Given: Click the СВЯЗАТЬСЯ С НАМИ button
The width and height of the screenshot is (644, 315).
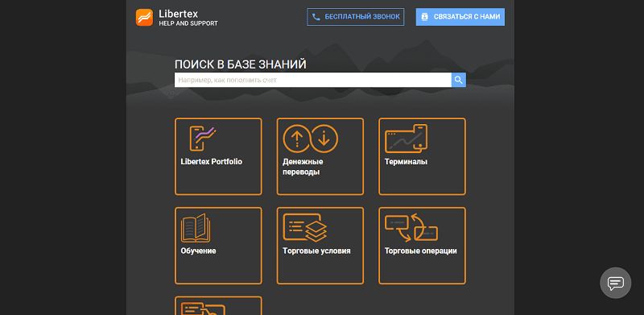Looking at the screenshot, I should coord(460,17).
